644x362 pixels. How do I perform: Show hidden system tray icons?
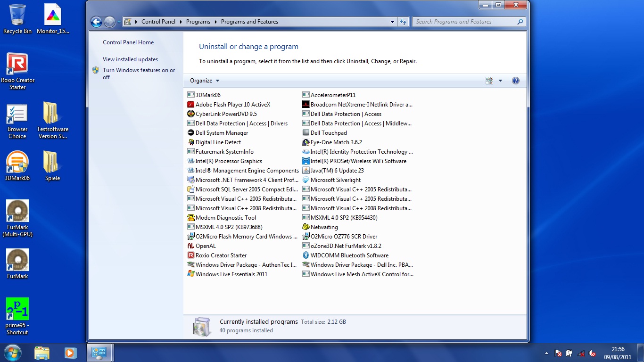[x=546, y=353]
